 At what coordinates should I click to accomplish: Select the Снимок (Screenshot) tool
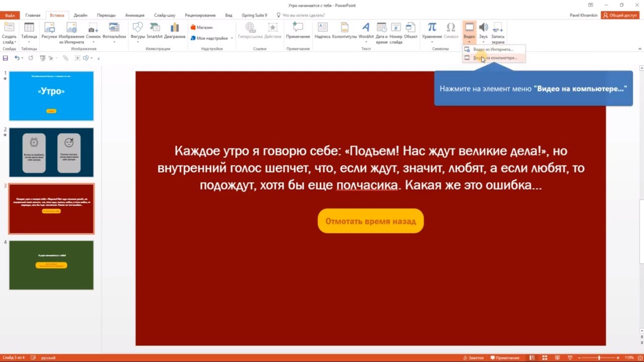point(92,32)
